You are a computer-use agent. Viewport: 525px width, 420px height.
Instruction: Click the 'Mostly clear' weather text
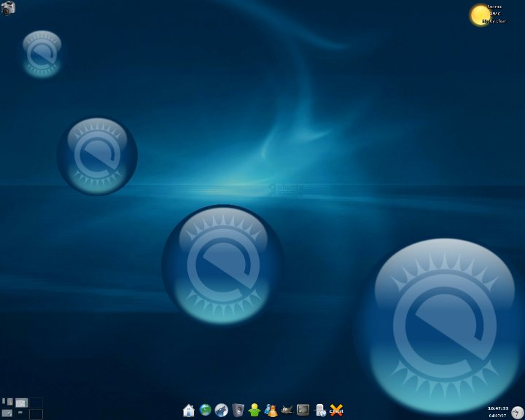[x=494, y=21]
